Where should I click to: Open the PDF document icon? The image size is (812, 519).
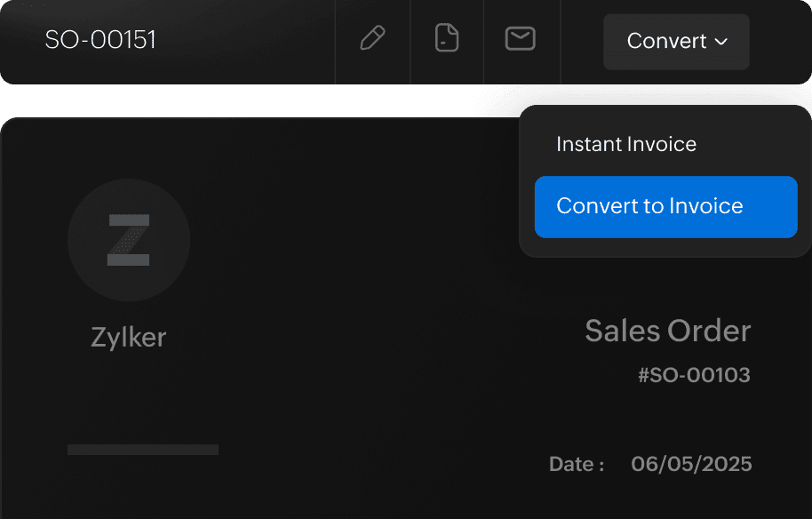[x=447, y=39]
